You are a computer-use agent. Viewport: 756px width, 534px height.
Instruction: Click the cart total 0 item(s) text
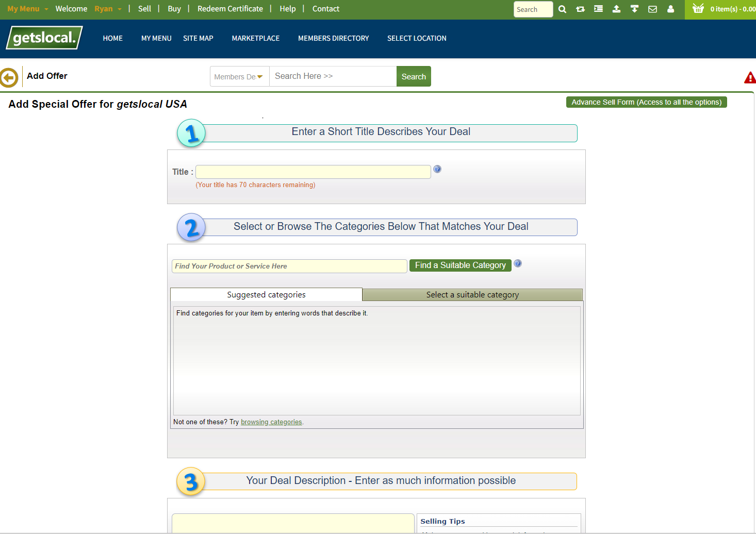click(x=733, y=9)
